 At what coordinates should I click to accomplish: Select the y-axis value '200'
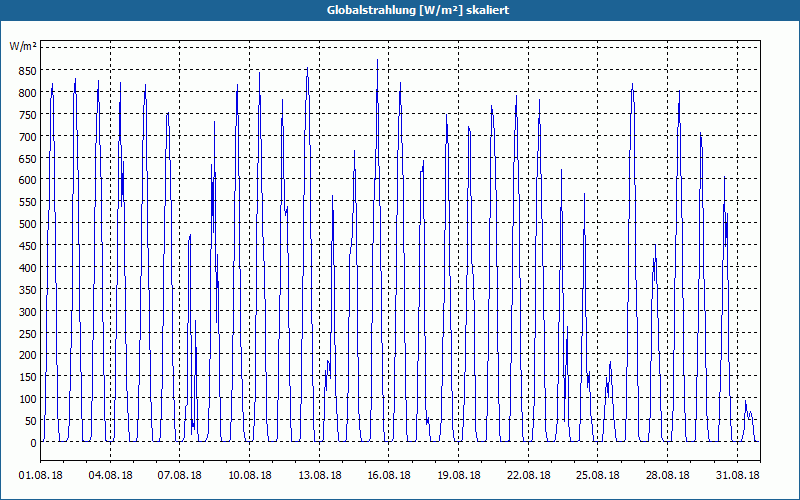click(28, 355)
